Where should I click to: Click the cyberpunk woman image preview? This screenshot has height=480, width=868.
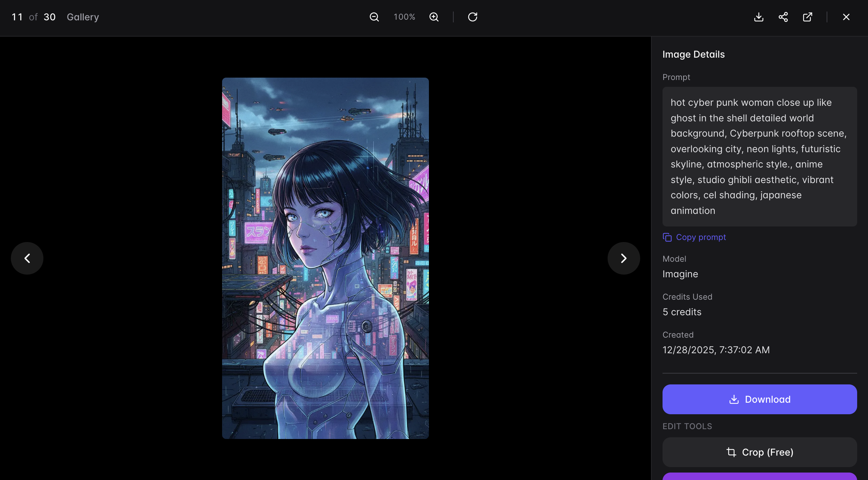point(325,258)
